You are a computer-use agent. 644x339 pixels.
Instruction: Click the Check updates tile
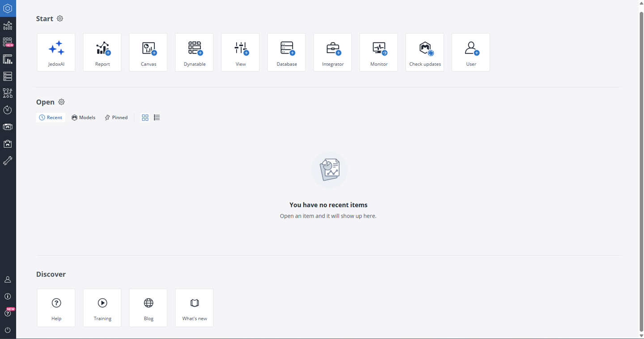click(425, 52)
